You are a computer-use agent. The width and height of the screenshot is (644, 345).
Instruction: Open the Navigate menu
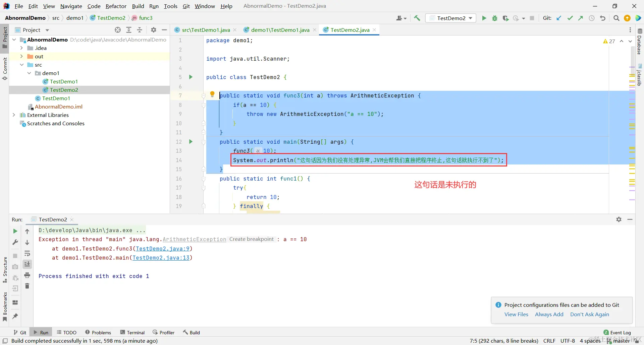tap(71, 6)
